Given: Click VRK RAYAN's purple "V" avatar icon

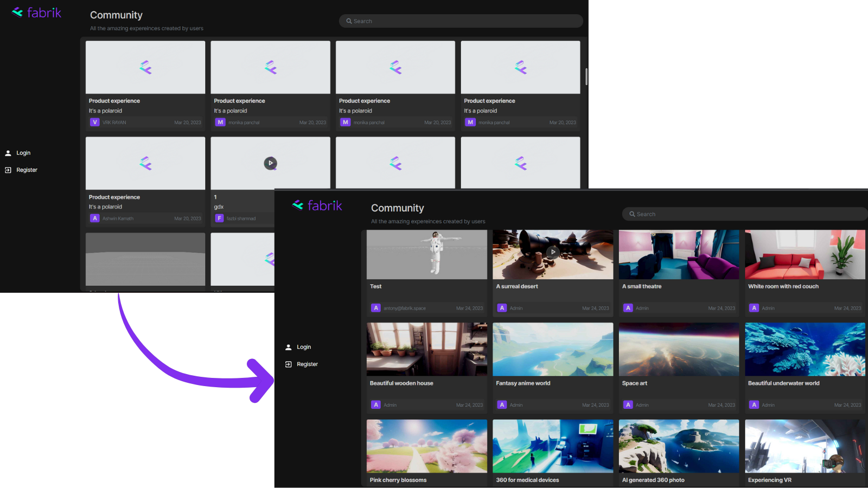Looking at the screenshot, I should pyautogui.click(x=95, y=123).
